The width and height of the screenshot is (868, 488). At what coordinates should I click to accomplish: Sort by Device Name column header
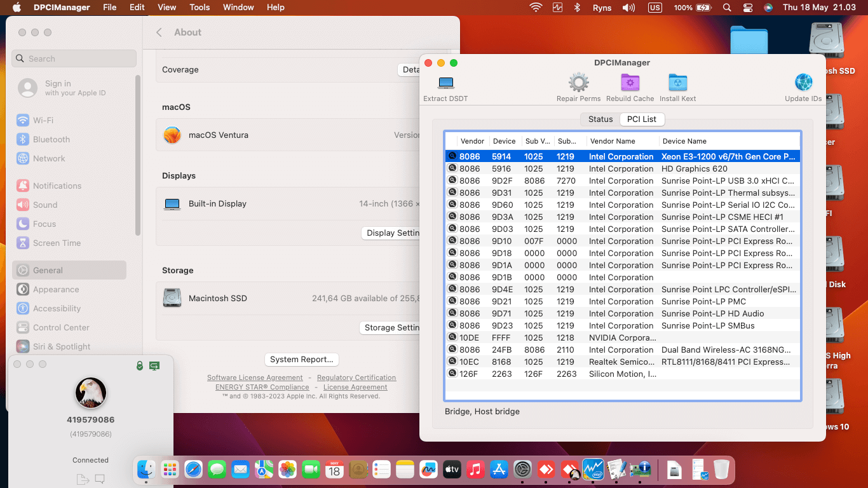(x=729, y=141)
